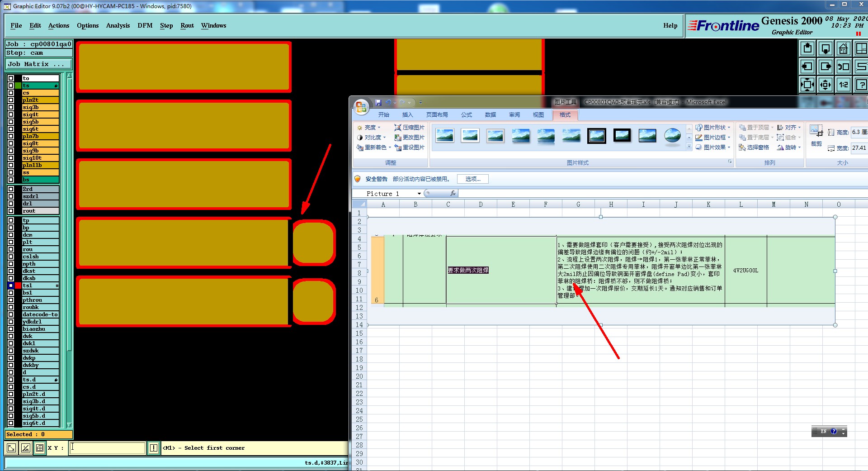Click the pan right view icon
Image resolution: width=868 pixels, height=471 pixels.
826,67
